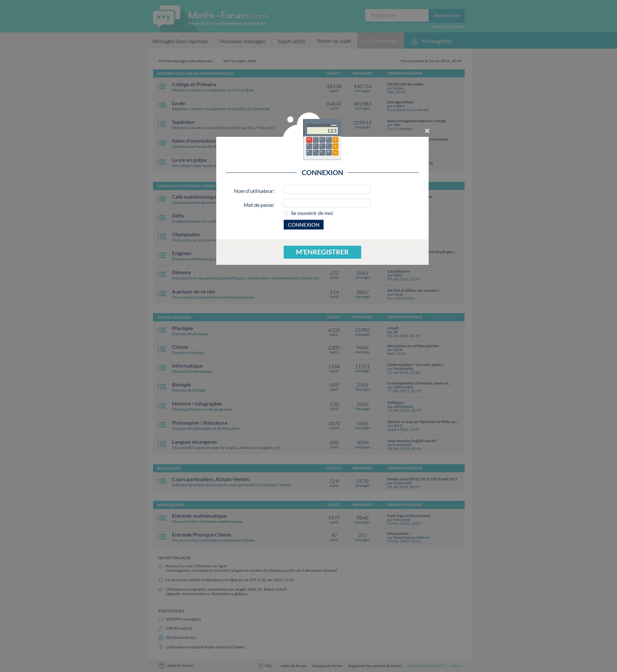
Task: Click the list icon beside Entraide mathématique
Action: tap(162, 518)
